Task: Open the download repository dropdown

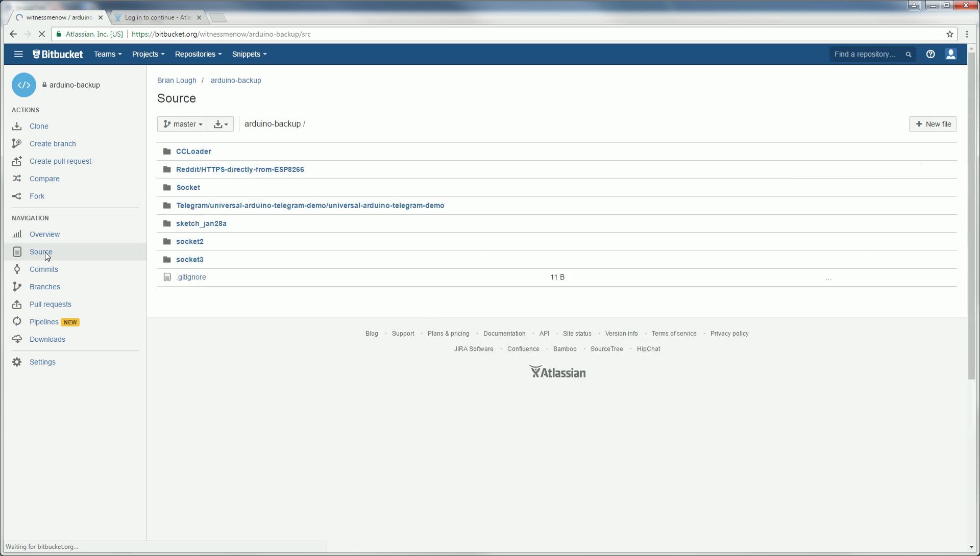Action: tap(220, 124)
